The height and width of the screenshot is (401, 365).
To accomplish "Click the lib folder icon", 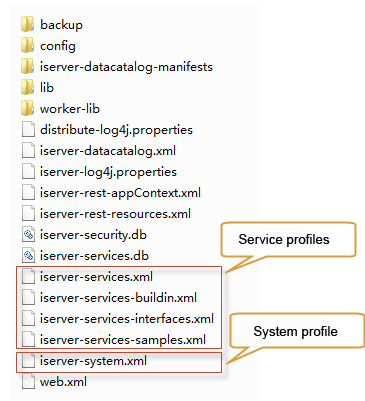I will (x=27, y=88).
